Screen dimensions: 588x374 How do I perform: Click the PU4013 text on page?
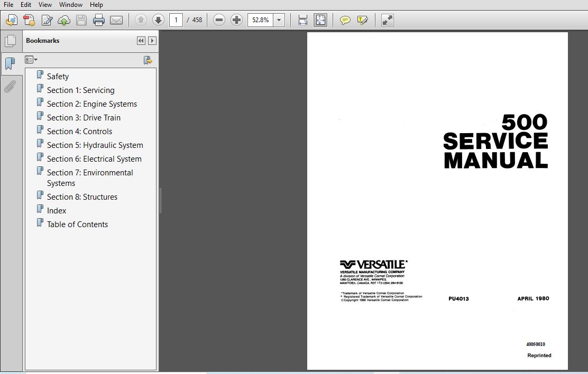click(x=458, y=298)
